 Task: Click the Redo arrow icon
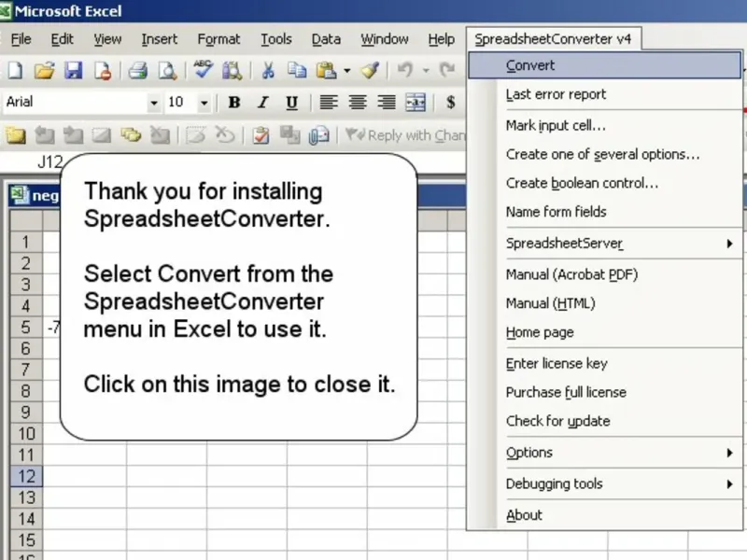[447, 71]
